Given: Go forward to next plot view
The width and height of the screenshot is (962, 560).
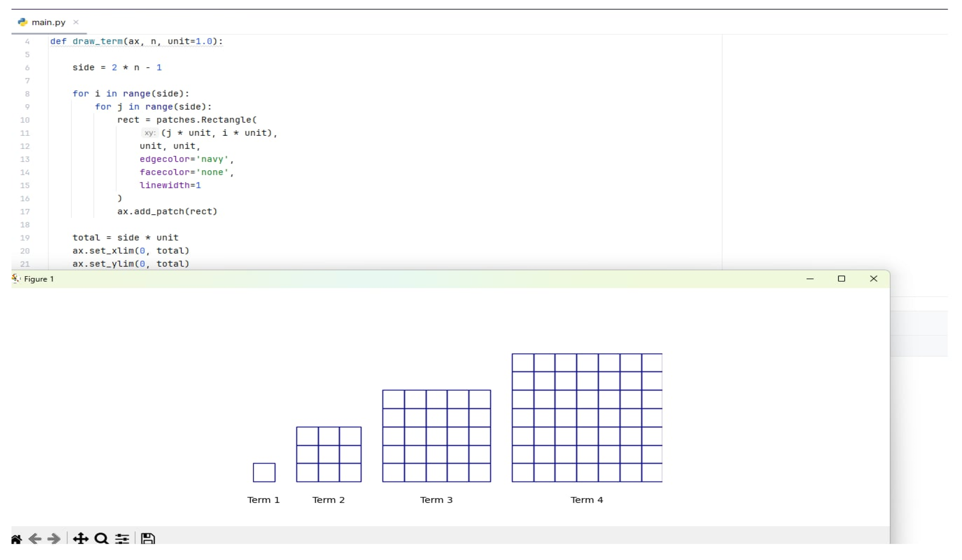Looking at the screenshot, I should pyautogui.click(x=54, y=539).
